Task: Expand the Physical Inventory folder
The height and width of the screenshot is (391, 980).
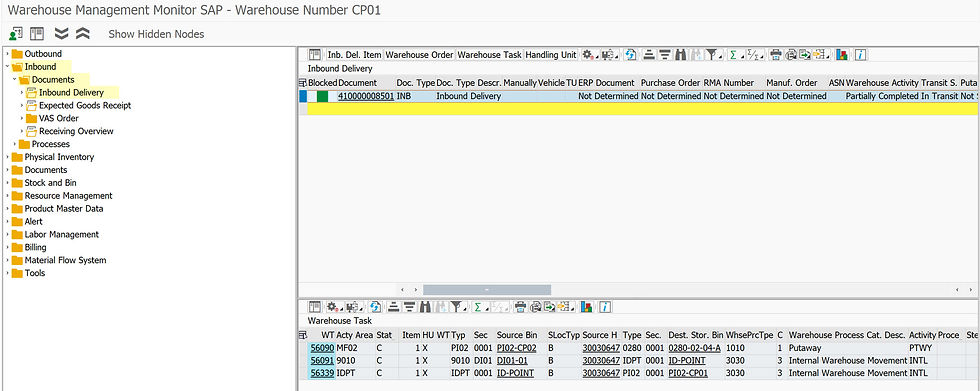Action: coord(8,157)
